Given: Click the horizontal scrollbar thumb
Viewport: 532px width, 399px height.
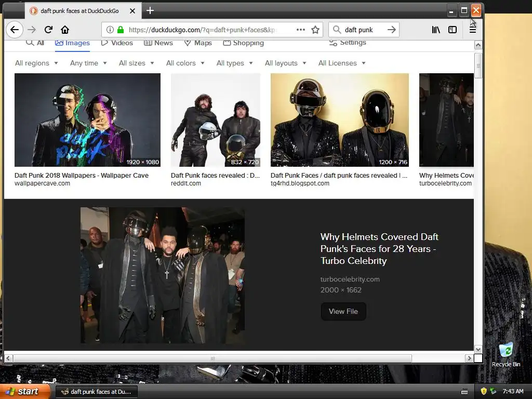Looking at the screenshot, I should tap(212, 358).
